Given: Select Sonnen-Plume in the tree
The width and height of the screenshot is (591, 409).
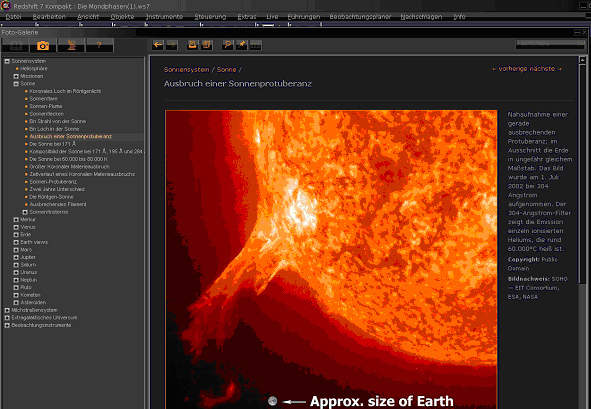Looking at the screenshot, I should (x=46, y=106).
